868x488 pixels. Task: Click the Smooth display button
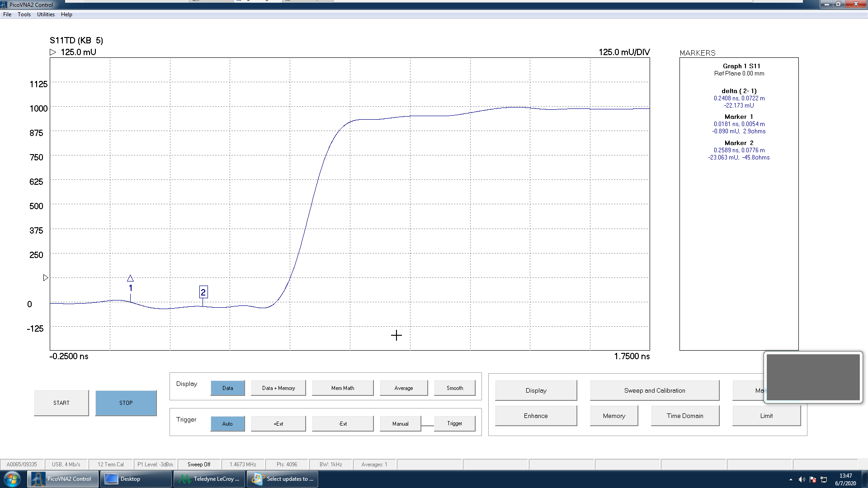point(454,388)
